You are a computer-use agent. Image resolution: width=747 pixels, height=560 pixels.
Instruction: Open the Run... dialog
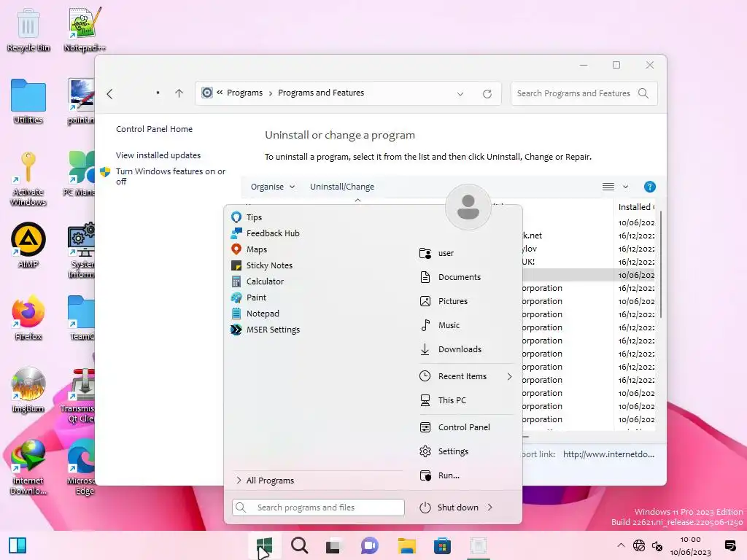click(x=439, y=475)
